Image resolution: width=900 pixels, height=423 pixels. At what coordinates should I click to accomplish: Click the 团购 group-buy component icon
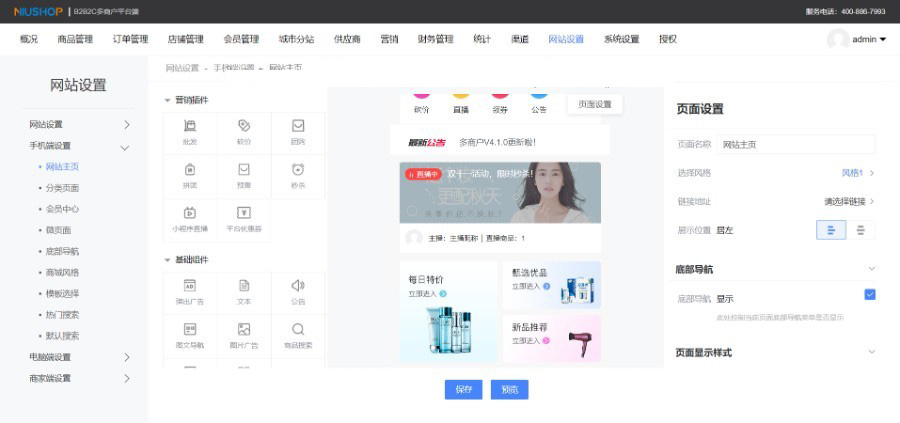(x=298, y=131)
